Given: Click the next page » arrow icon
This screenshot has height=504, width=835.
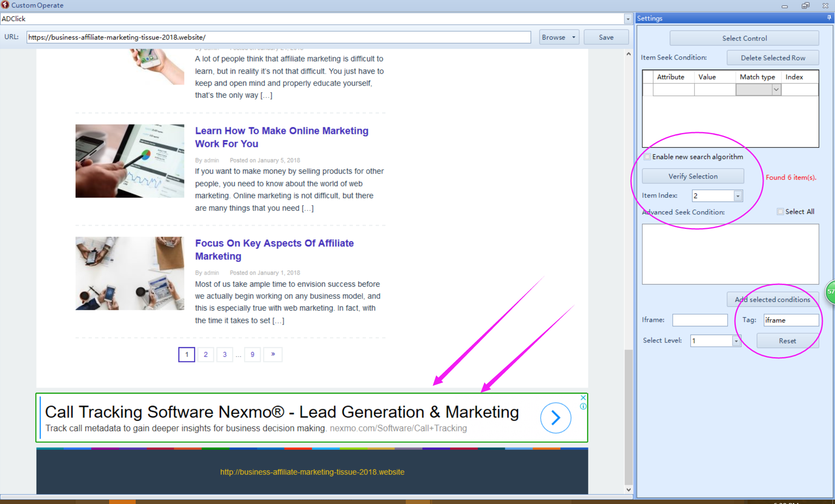Looking at the screenshot, I should 273,354.
